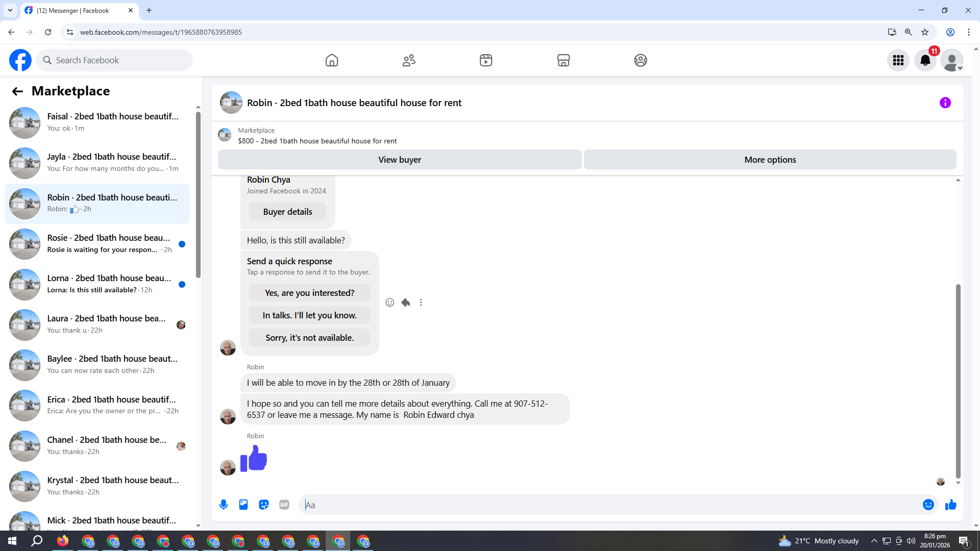Open the emoji picker in the message box
The height and width of the screenshot is (551, 980).
pyautogui.click(x=928, y=505)
